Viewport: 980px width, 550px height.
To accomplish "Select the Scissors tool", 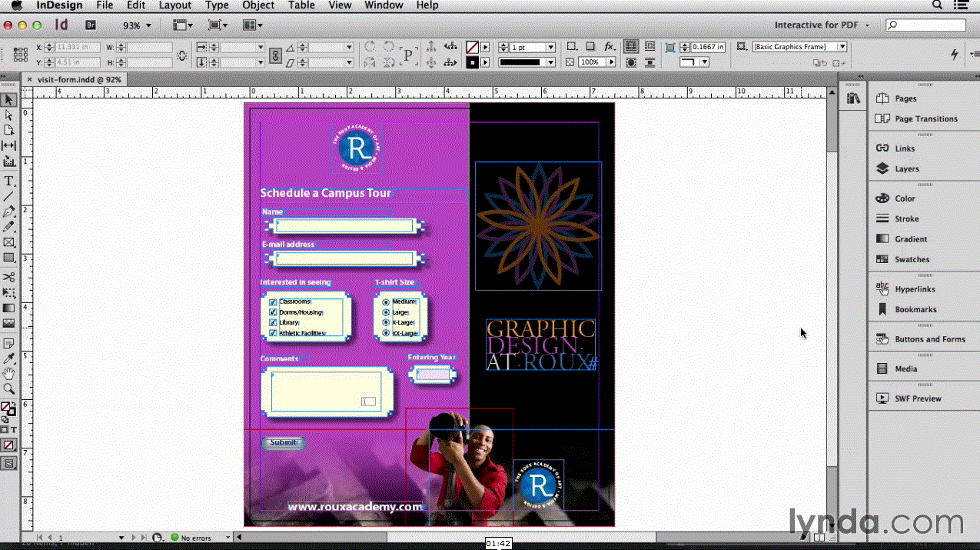I will point(9,277).
